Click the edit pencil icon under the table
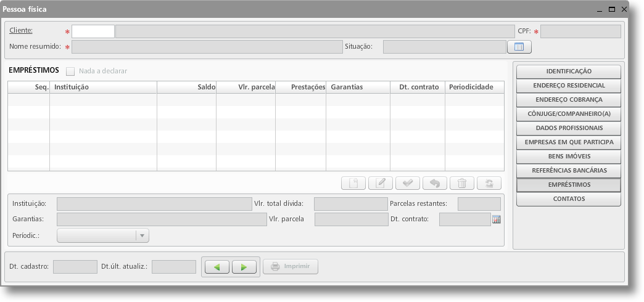Screen dimensions: 644x302 (381, 183)
